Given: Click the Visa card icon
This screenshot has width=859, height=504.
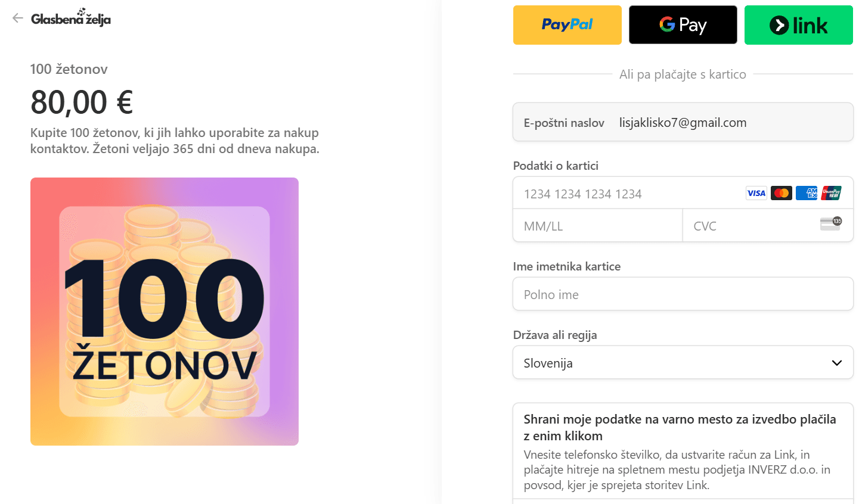Looking at the screenshot, I should [756, 193].
